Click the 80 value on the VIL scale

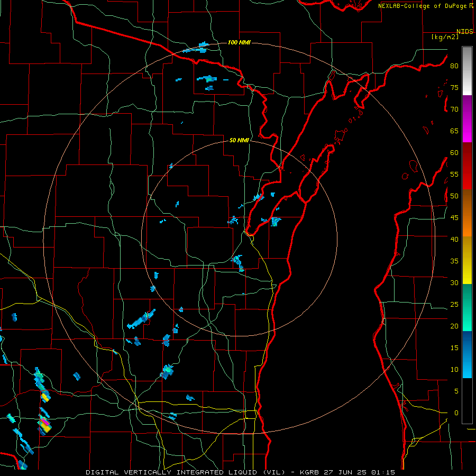tap(454, 66)
